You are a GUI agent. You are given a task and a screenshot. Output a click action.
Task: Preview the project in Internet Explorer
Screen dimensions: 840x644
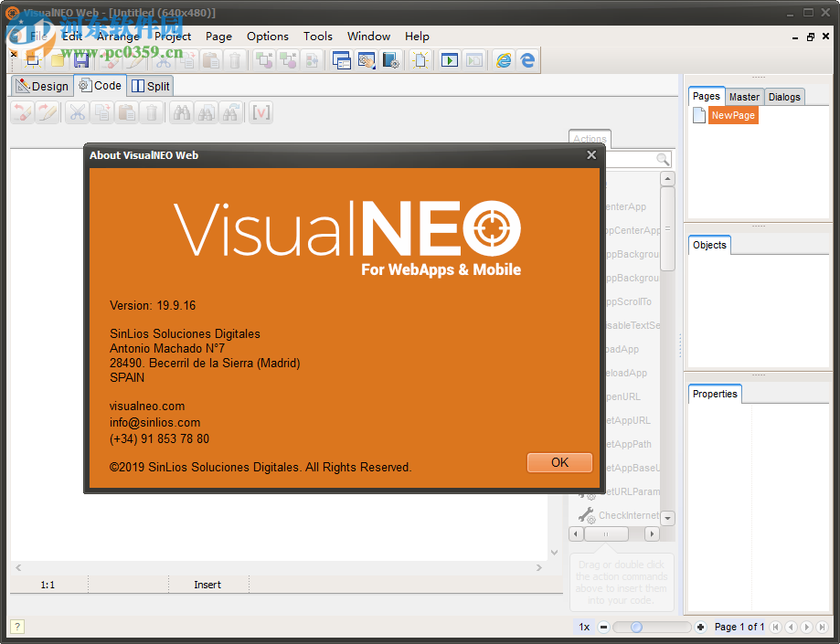click(504, 59)
